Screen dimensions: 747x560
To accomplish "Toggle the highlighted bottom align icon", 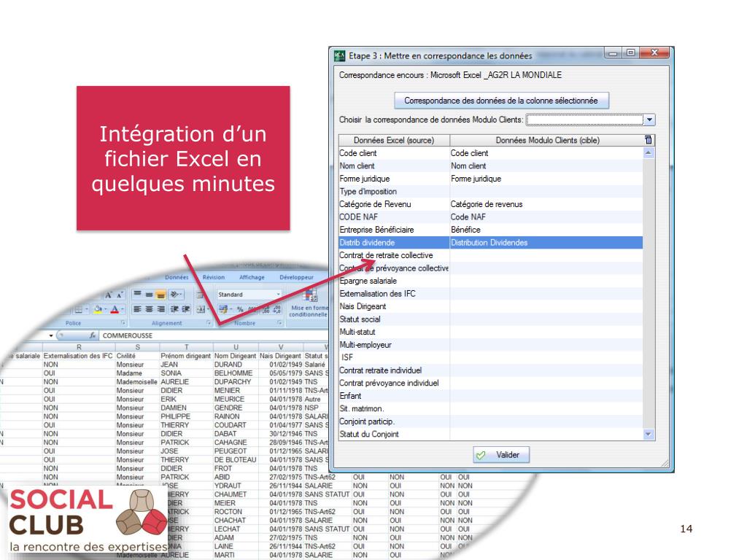I will tap(160, 295).
